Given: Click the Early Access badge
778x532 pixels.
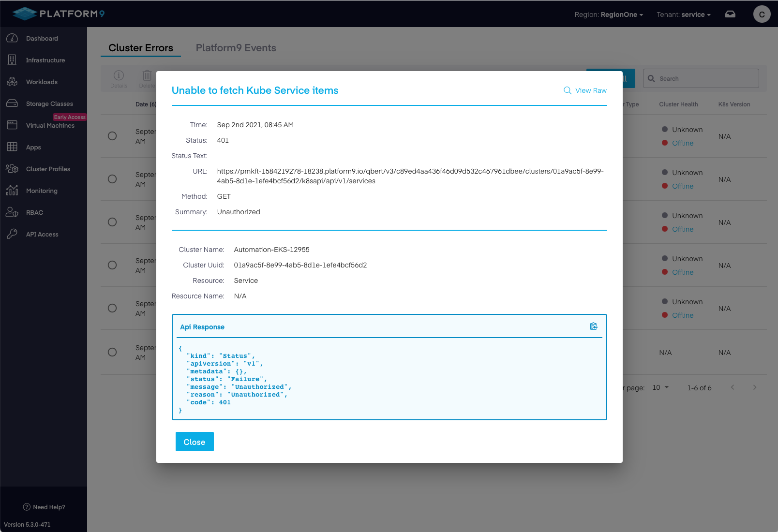Looking at the screenshot, I should click(70, 117).
